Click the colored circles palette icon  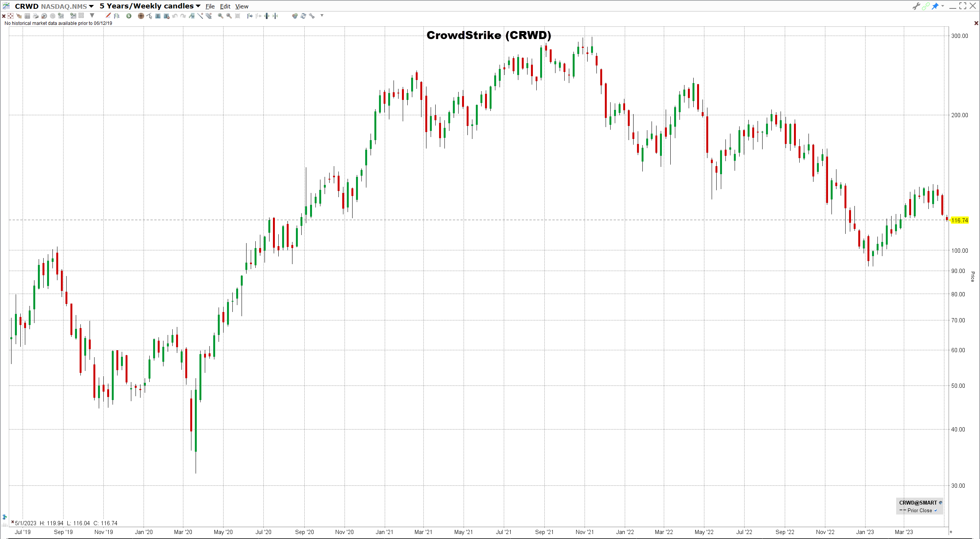[294, 16]
